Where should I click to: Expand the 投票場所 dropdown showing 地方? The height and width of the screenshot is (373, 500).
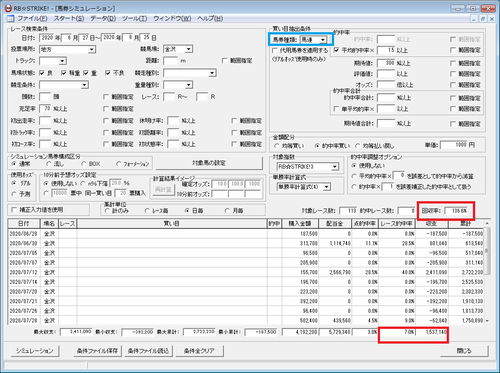92,50
